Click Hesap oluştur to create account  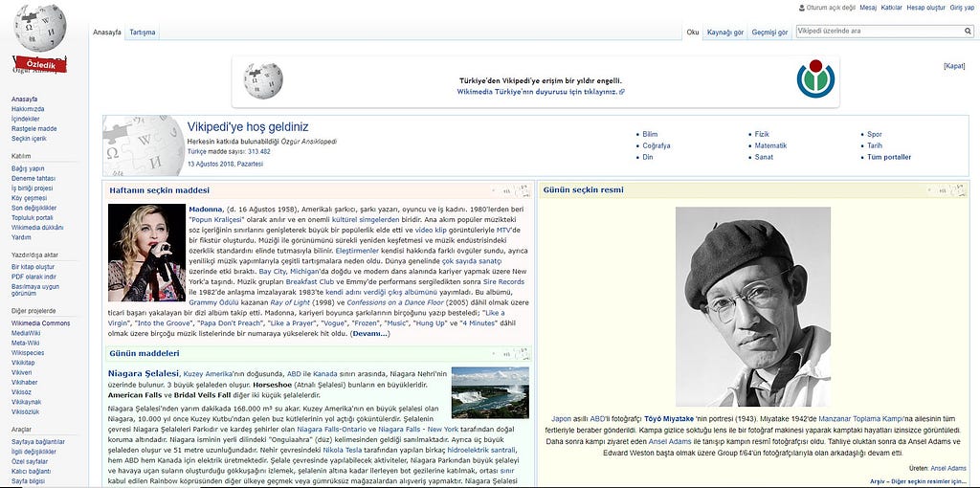tap(925, 8)
